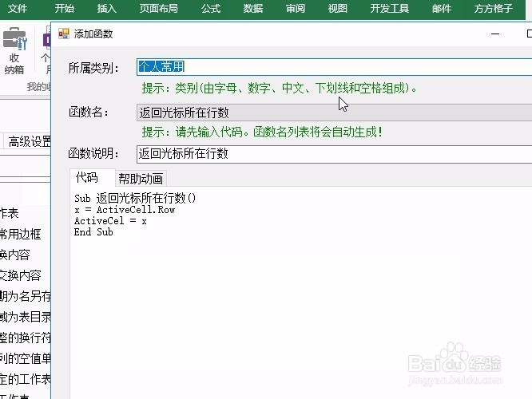
Task: Switch to the 视图 ribbon tab
Action: click(338, 8)
